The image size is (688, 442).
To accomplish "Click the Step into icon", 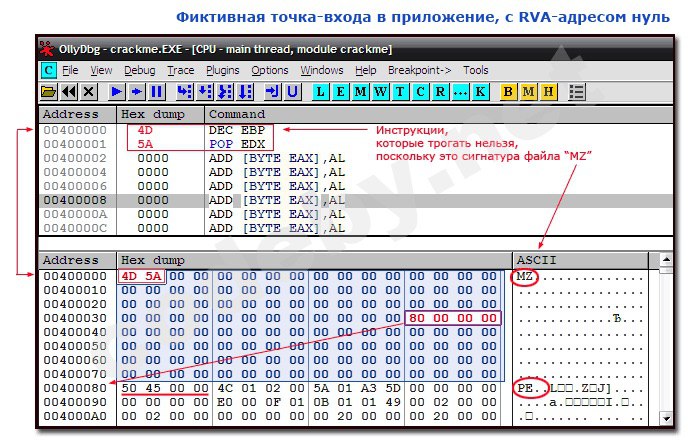I will [184, 92].
